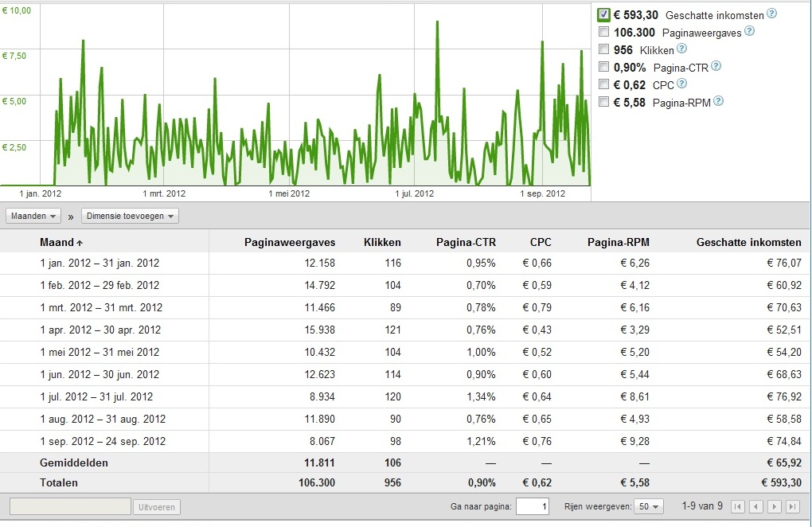Enable CPC chart checkbox
This screenshot has height=527, width=812.
[603, 84]
